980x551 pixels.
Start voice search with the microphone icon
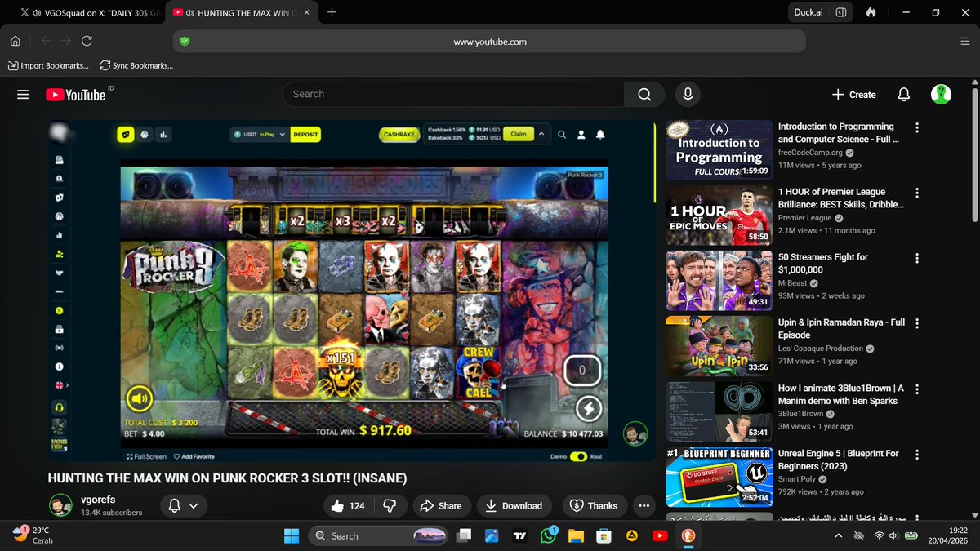pos(688,95)
